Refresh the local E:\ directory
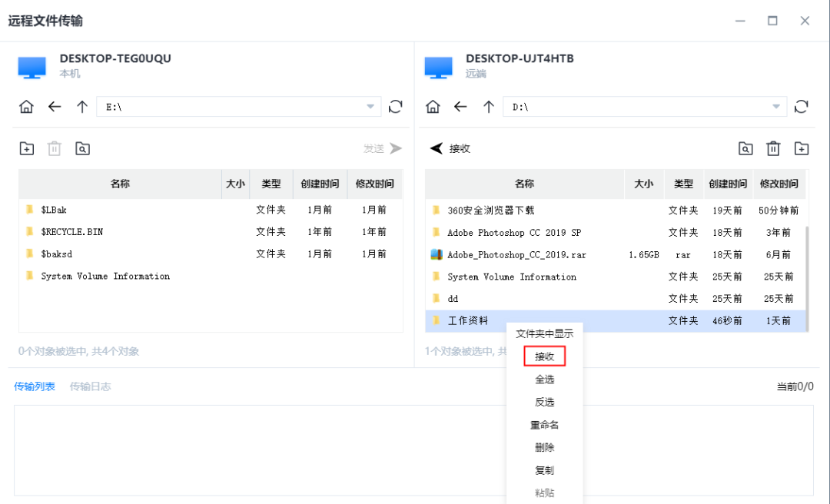The image size is (830, 504). 396,107
